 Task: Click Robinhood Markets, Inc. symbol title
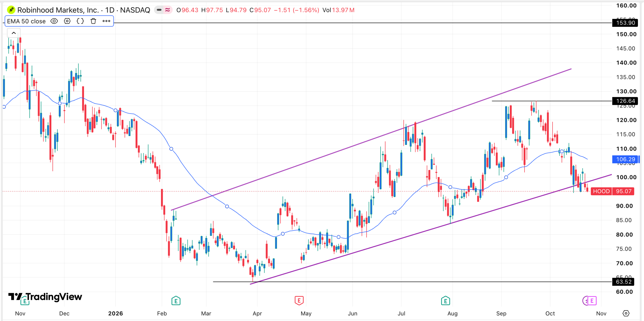pos(58,10)
